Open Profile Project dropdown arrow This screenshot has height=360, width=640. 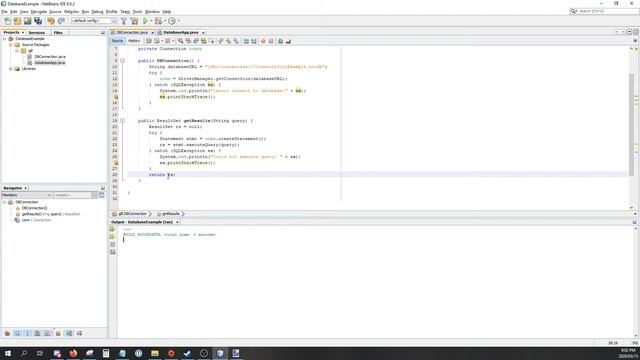[179, 21]
